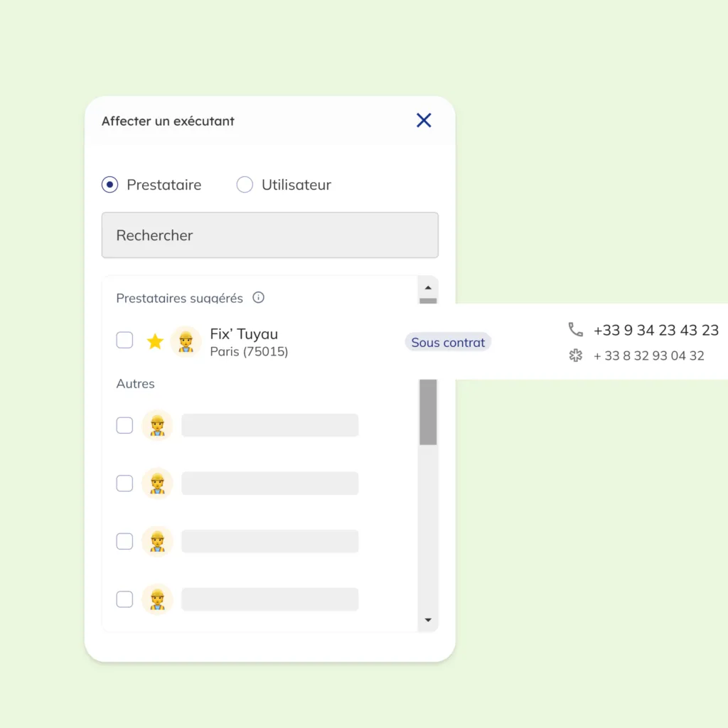
Task: Click the phone icon for main number
Action: pos(575,330)
